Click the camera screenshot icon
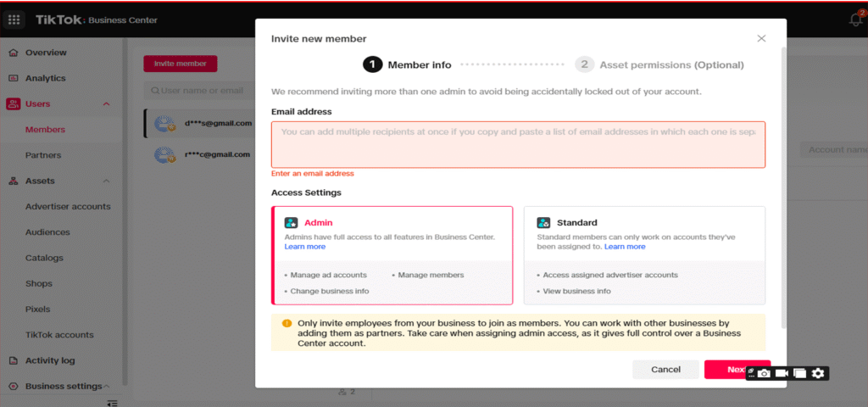 coord(764,373)
